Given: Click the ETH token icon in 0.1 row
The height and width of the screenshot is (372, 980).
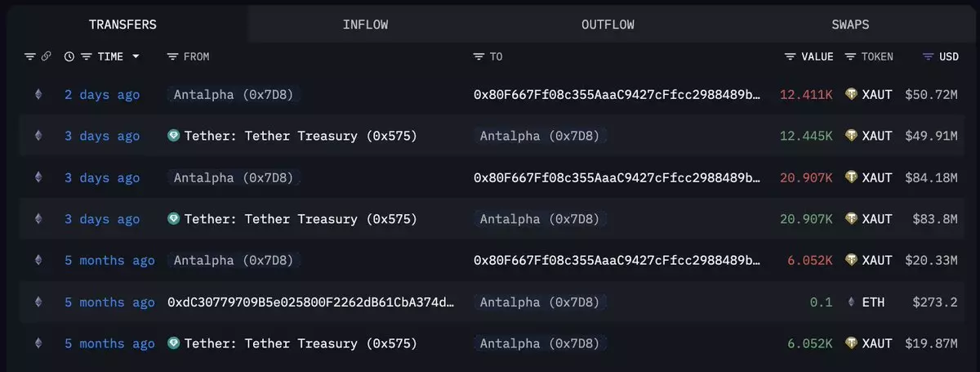Looking at the screenshot, I should click(853, 303).
